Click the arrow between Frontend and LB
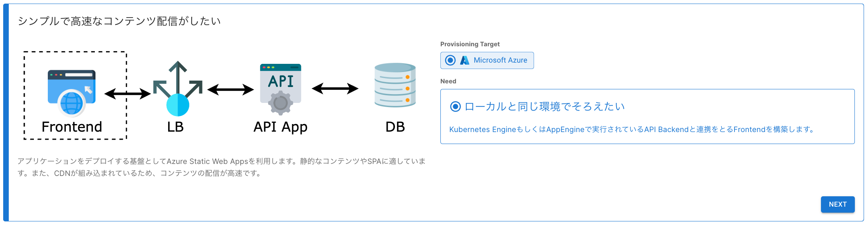The image size is (868, 225). [x=128, y=94]
